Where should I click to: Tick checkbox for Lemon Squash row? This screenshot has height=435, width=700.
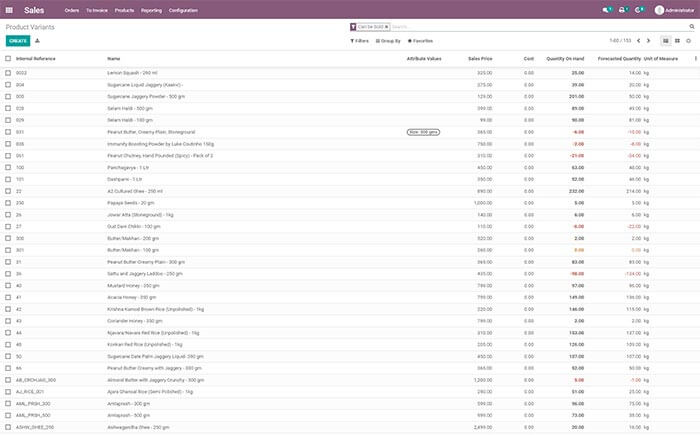click(8, 73)
